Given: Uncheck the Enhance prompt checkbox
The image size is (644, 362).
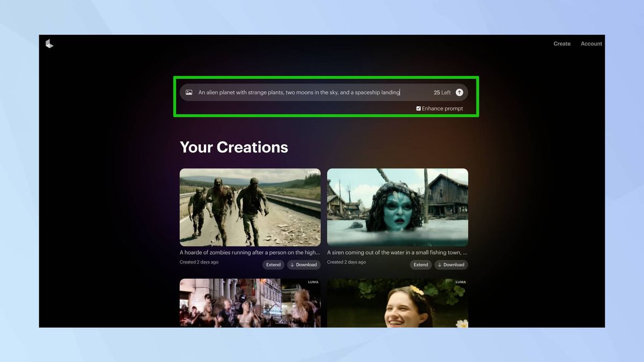Looking at the screenshot, I should 419,109.
